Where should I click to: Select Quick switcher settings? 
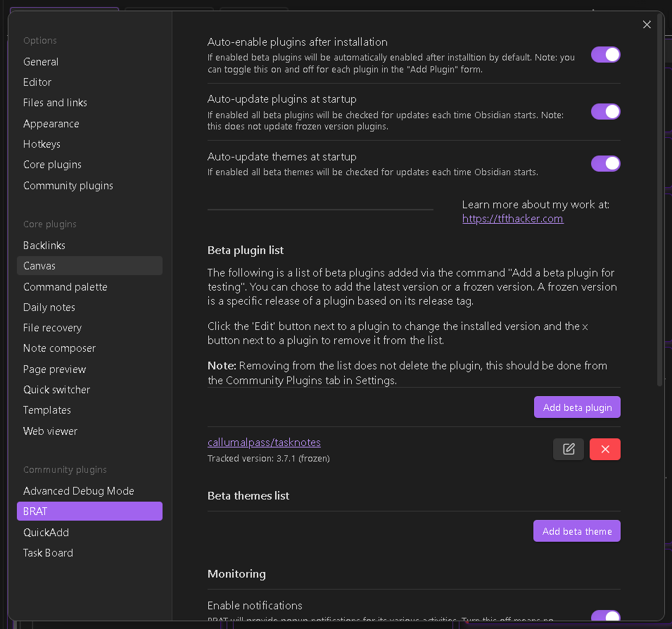[89, 390]
